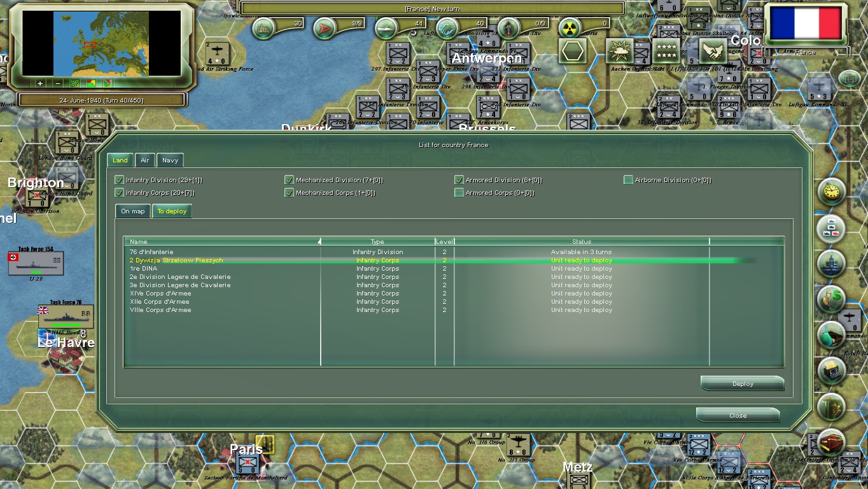This screenshot has width=868, height=489.
Task: Click the Deploy button
Action: tap(743, 384)
